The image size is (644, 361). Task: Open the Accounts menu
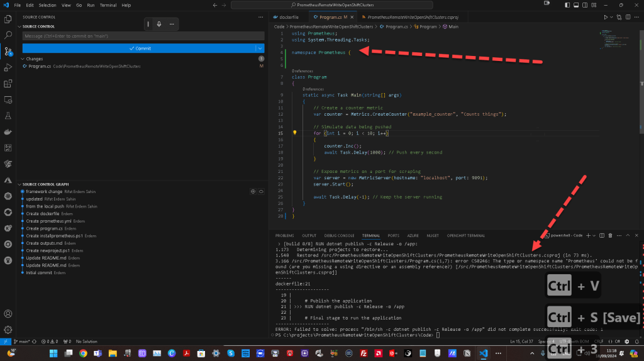[8, 314]
